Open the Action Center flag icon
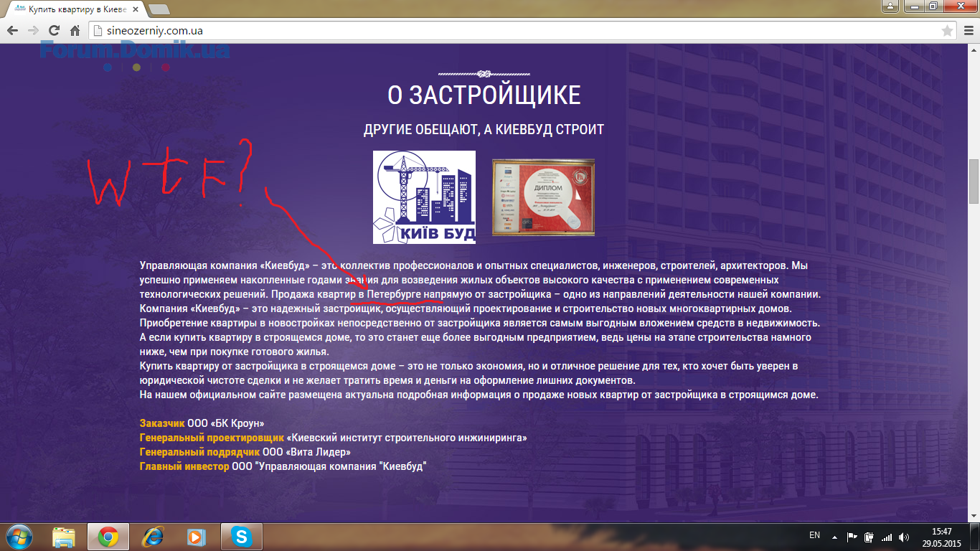The image size is (980, 551). [x=852, y=537]
